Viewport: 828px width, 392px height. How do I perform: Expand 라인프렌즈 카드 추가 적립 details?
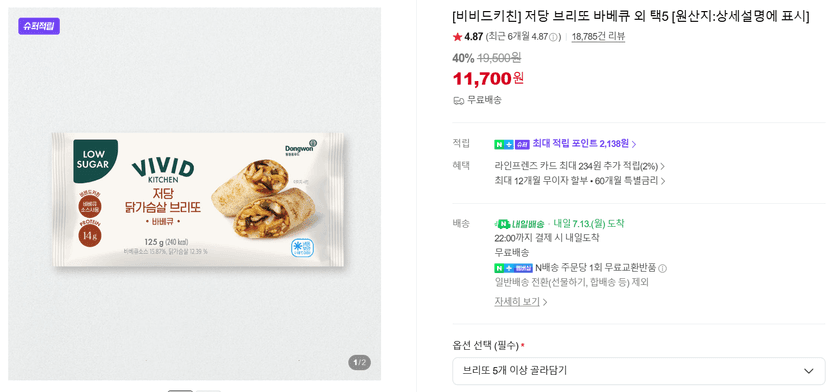pos(580,166)
